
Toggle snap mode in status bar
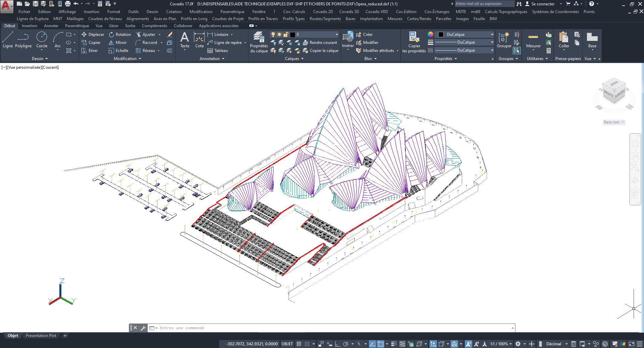coord(307,344)
